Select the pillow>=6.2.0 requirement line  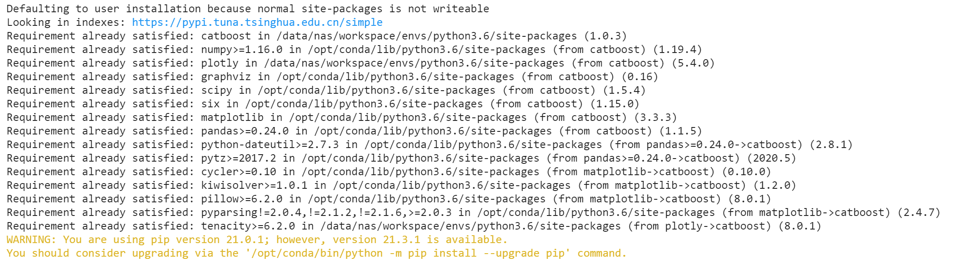(x=389, y=199)
